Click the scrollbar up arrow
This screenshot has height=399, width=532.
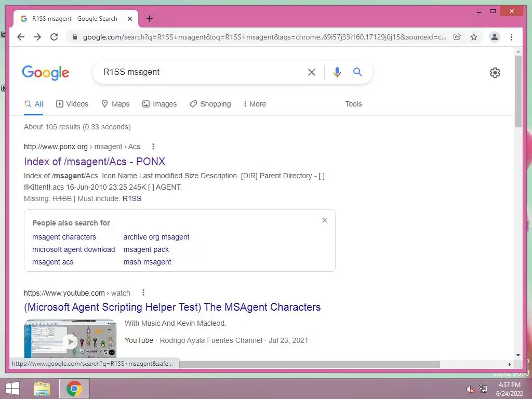pos(518,51)
